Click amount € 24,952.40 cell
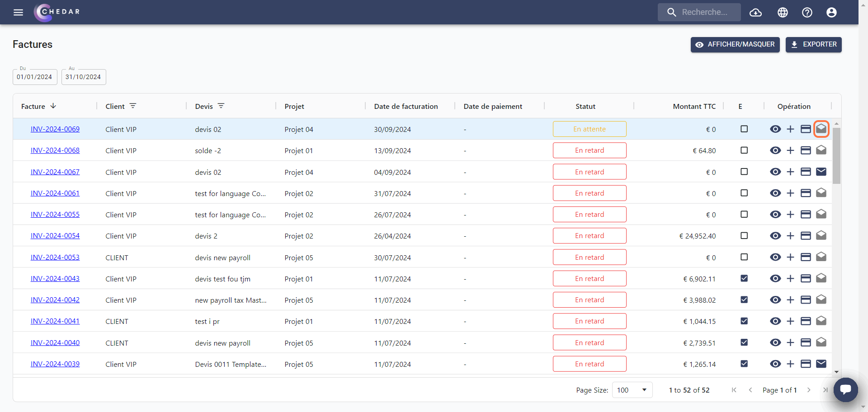 pyautogui.click(x=698, y=236)
